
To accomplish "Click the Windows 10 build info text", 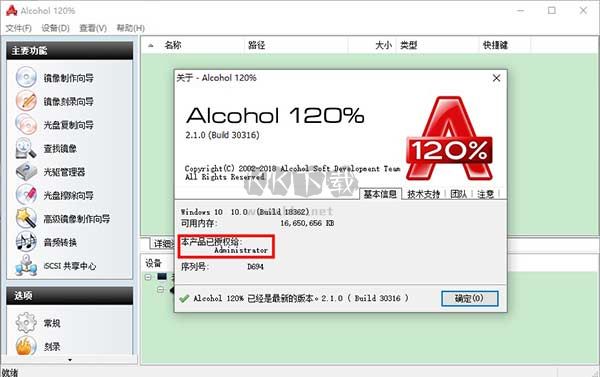I will tap(245, 212).
